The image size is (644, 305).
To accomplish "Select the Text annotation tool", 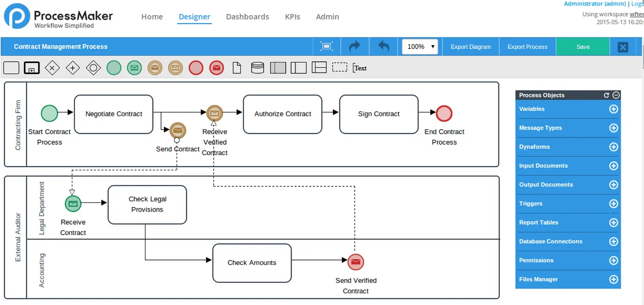I will pyautogui.click(x=360, y=68).
